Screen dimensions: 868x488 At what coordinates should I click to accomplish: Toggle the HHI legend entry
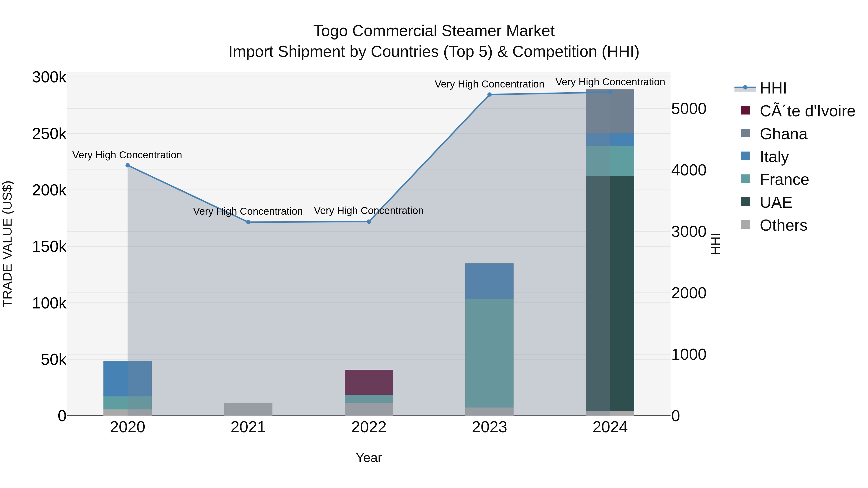pos(761,88)
